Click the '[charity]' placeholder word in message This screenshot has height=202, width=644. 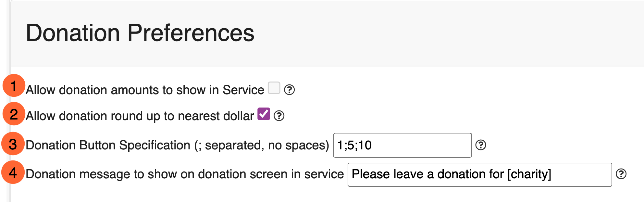click(529, 174)
